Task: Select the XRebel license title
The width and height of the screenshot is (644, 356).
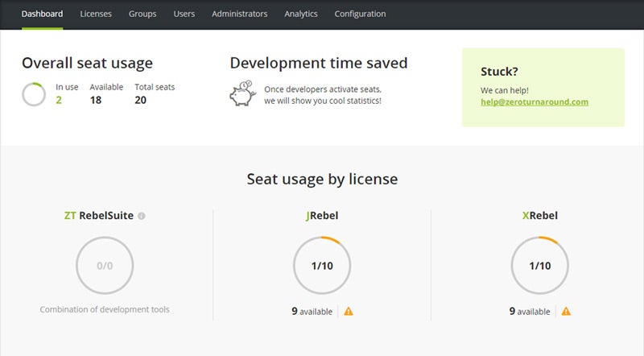Action: pos(539,215)
